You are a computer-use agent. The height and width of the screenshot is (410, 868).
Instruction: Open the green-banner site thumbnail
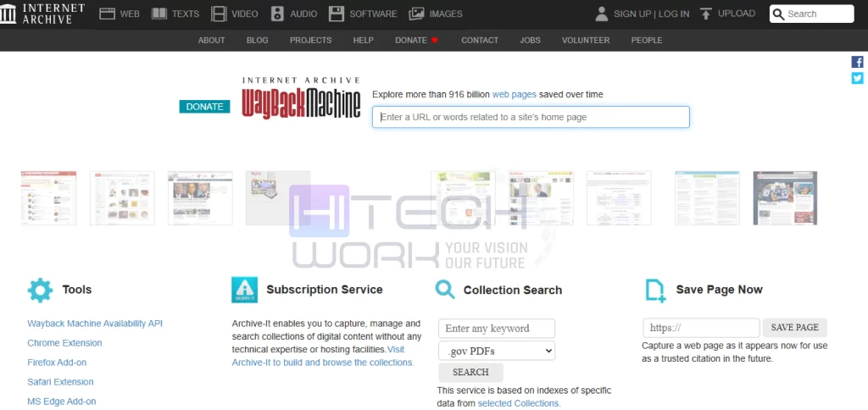tap(463, 198)
